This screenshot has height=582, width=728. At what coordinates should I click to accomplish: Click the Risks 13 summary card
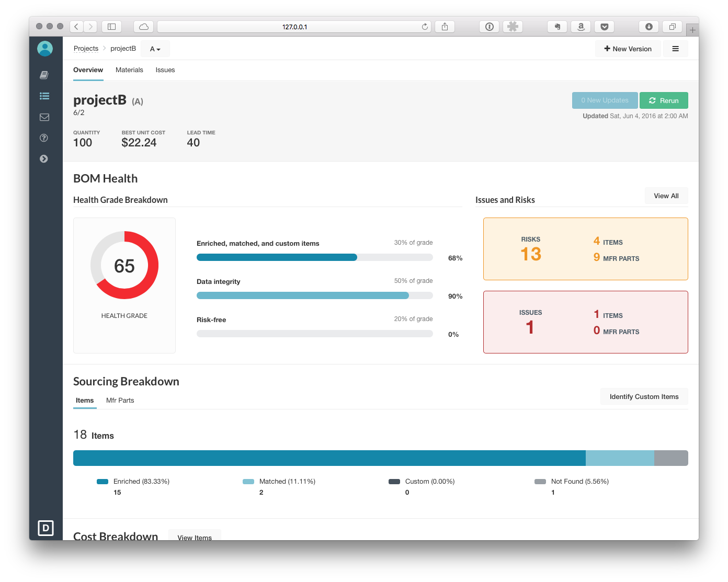585,249
